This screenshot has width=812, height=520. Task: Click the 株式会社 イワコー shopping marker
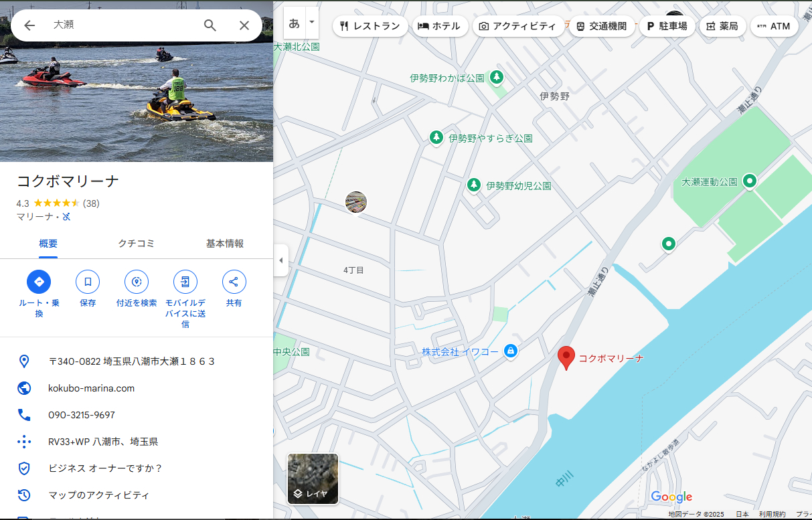pyautogui.click(x=511, y=351)
